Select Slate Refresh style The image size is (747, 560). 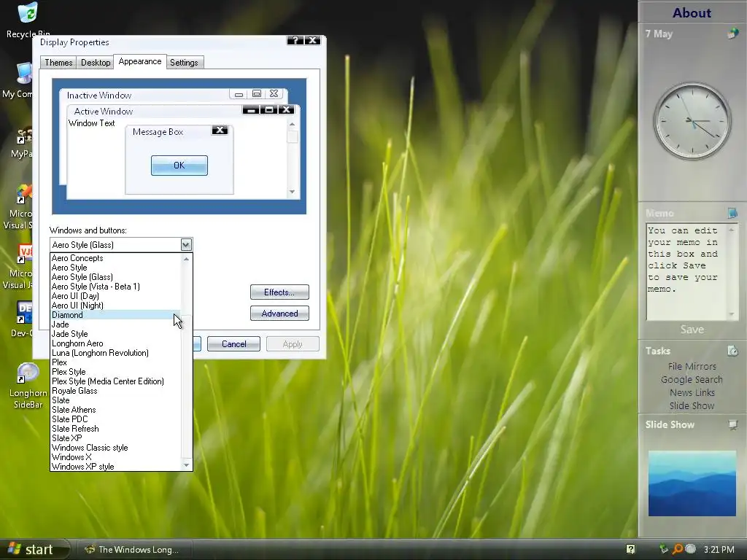[116, 429]
